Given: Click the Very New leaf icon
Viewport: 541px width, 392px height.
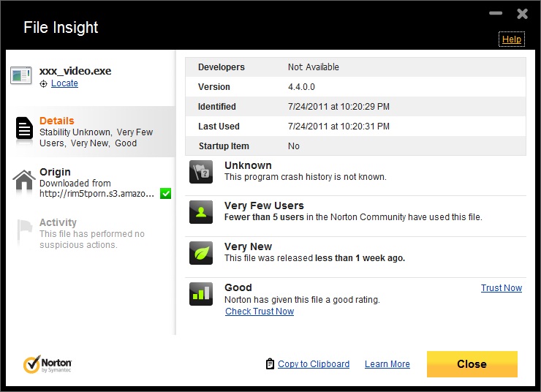Looking at the screenshot, I should coord(201,253).
